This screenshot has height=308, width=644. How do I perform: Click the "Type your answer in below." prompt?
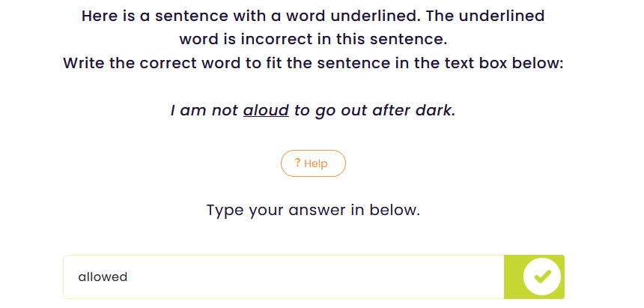pyautogui.click(x=313, y=210)
